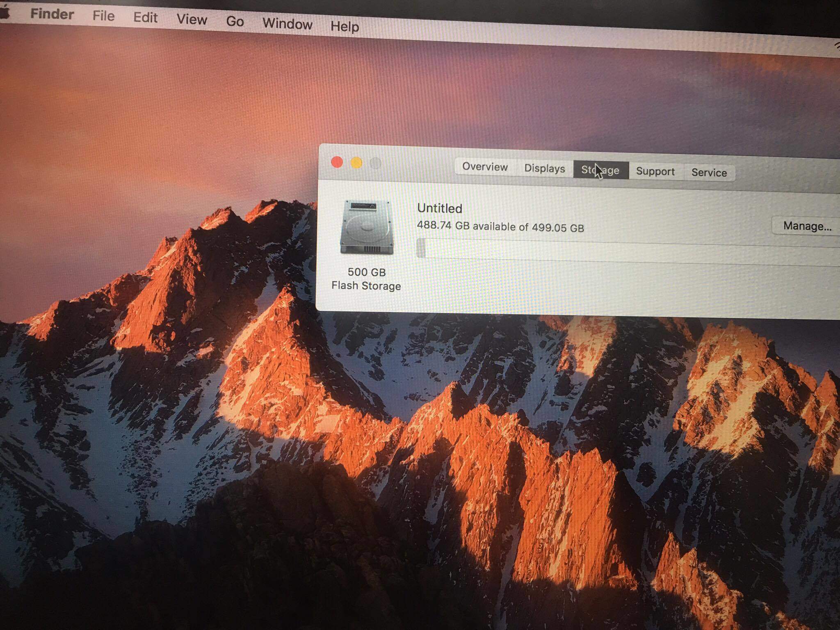The image size is (840, 630).
Task: Switch to the Support tab
Action: (655, 171)
